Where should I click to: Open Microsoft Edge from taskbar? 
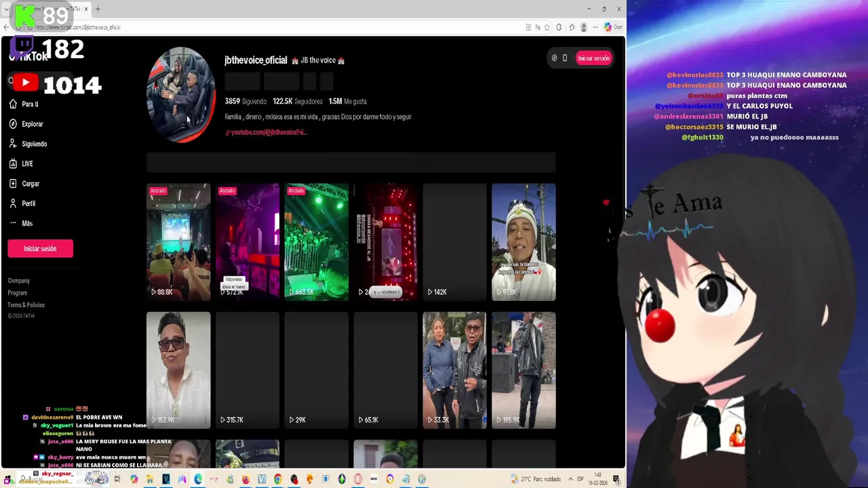198,479
